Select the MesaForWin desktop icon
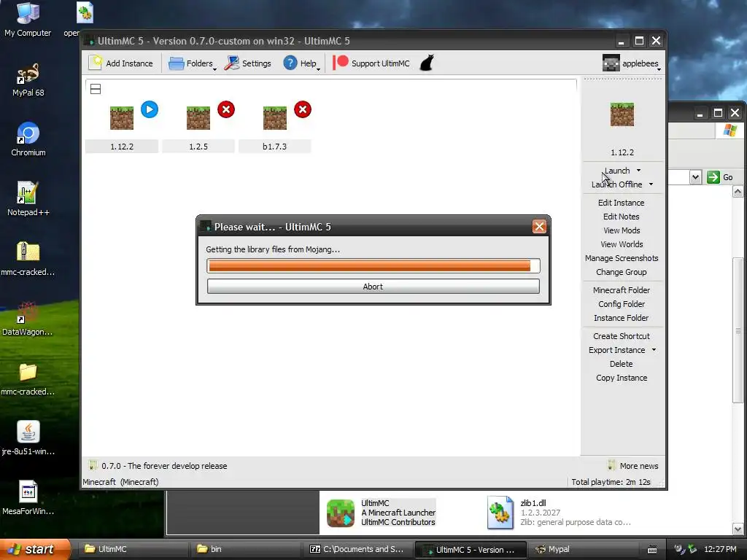 point(28,498)
